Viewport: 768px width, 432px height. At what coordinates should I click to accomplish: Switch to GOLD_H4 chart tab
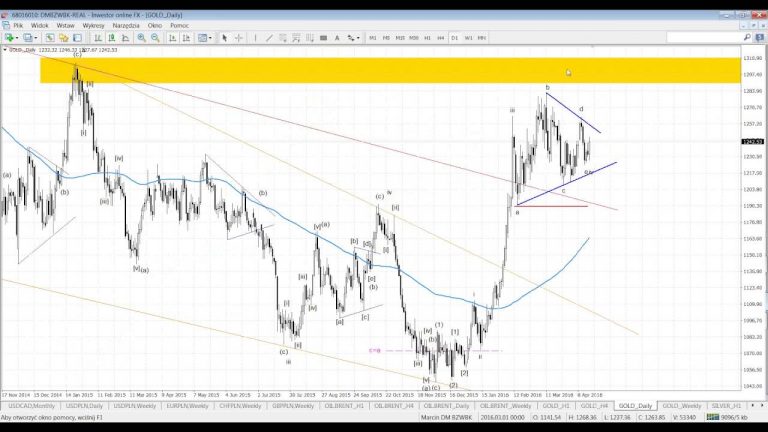[594, 406]
